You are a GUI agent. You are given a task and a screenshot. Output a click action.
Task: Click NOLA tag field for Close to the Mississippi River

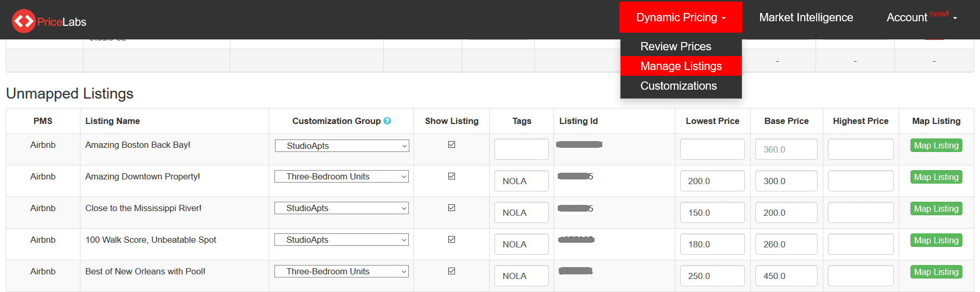(x=521, y=213)
